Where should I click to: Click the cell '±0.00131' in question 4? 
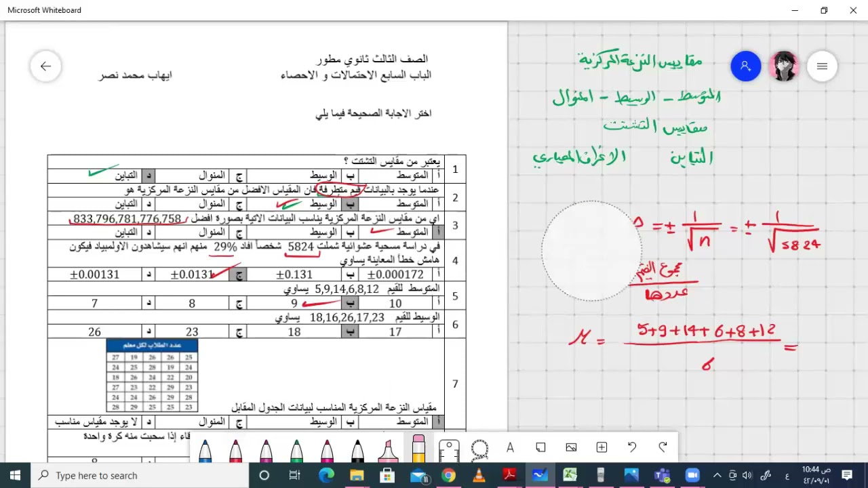[x=95, y=274]
